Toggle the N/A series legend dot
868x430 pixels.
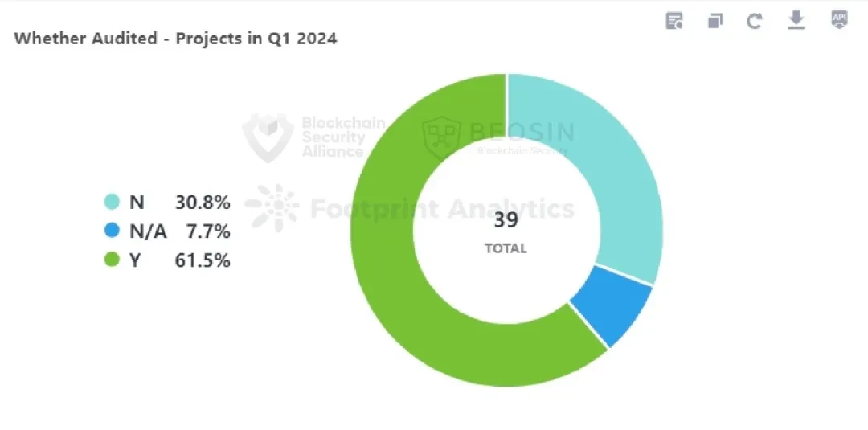[x=112, y=231]
